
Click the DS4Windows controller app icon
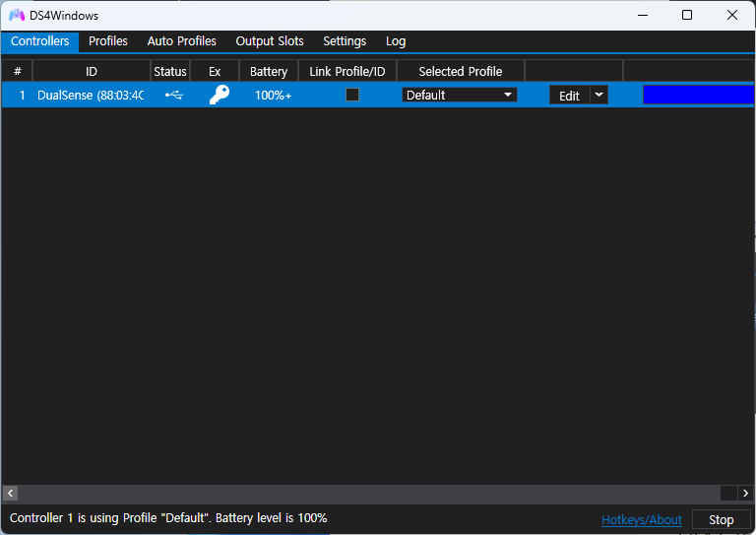click(17, 16)
